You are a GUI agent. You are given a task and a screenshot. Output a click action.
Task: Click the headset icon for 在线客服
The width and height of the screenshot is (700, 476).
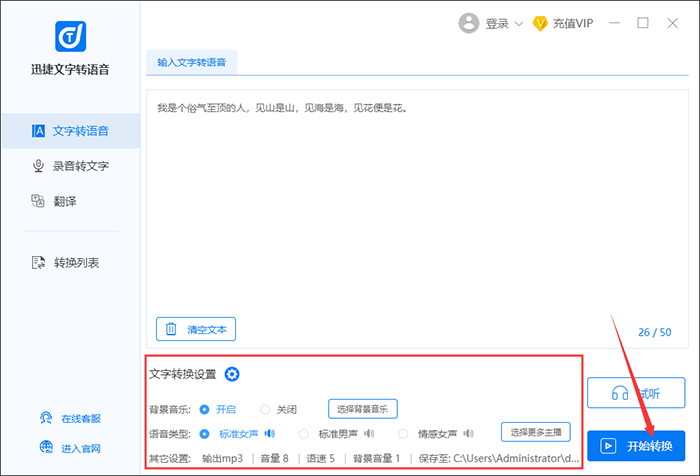coord(46,418)
